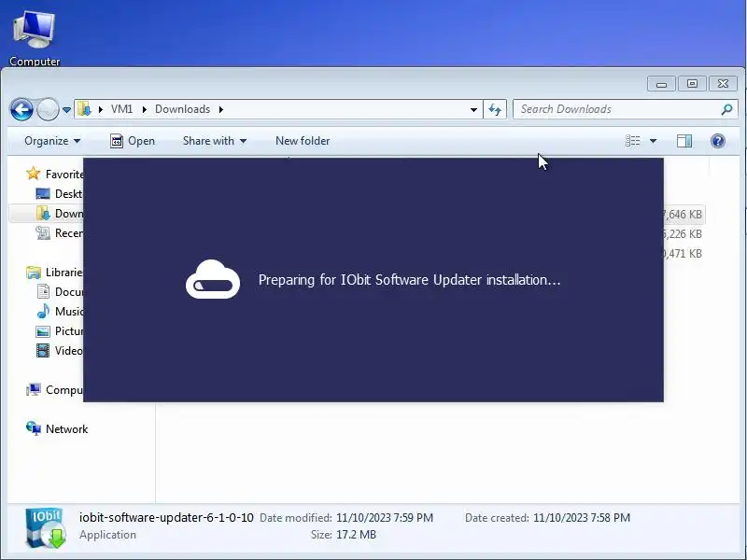Toggle the preview pane

coord(684,141)
